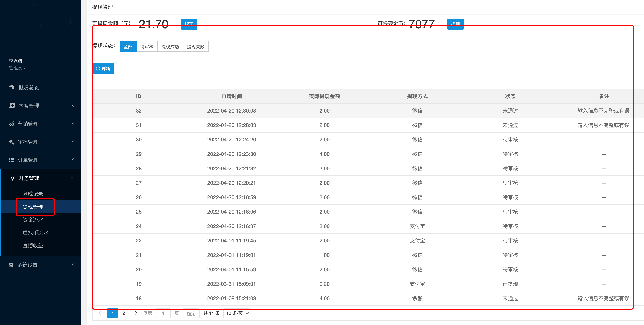
Task: Click the ID column header
Action: point(139,96)
